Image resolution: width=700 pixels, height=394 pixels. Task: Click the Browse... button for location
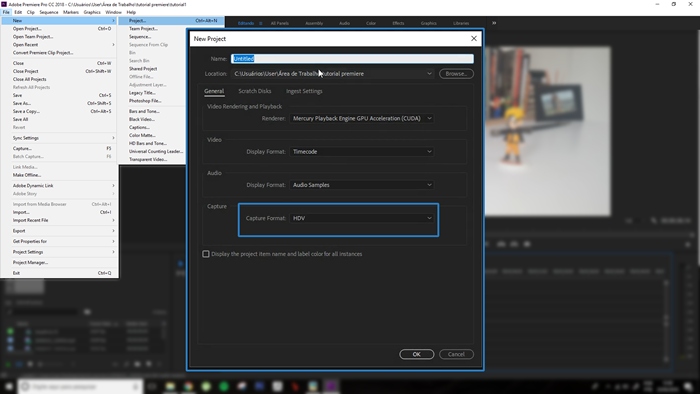[456, 74]
